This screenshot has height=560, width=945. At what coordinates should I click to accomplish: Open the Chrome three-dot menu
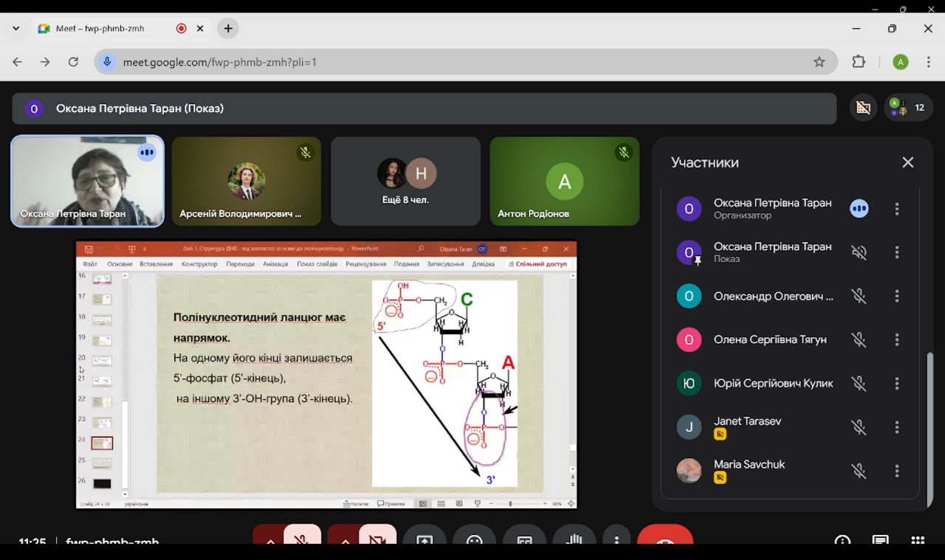coord(929,62)
